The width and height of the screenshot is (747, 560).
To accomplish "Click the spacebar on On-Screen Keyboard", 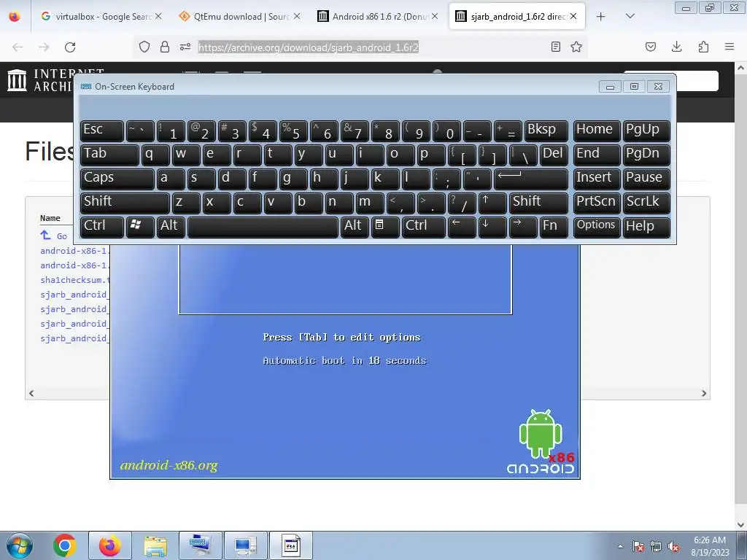I will [263, 227].
